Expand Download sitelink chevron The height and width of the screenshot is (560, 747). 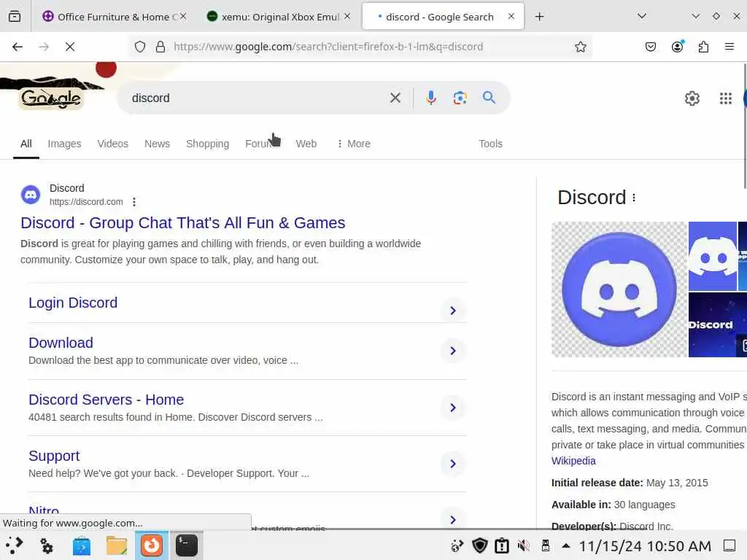point(452,351)
